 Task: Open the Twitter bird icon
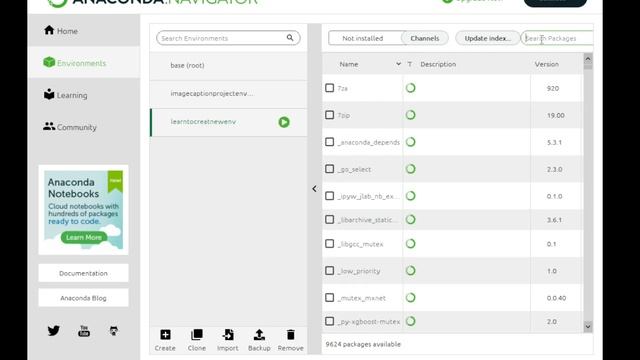click(53, 331)
